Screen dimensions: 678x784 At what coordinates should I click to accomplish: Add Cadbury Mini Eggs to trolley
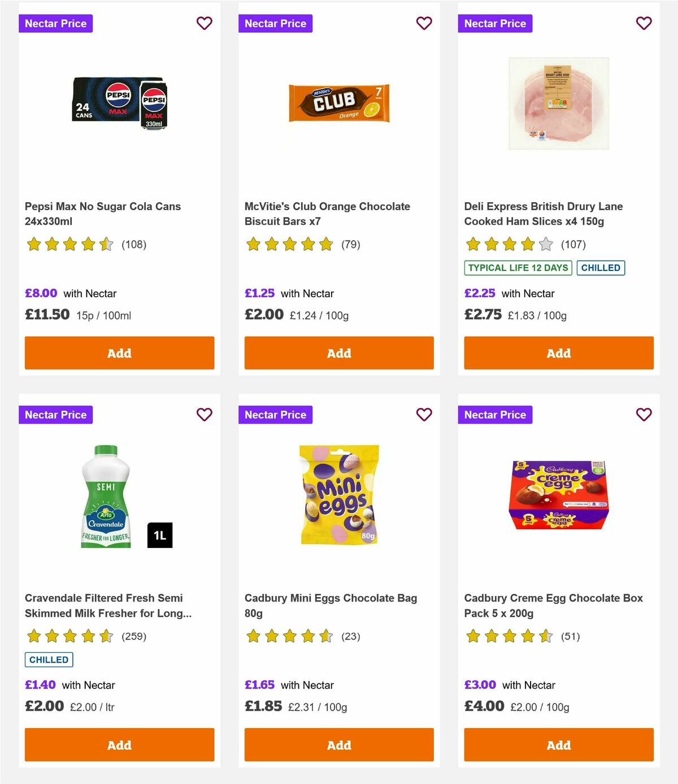click(338, 744)
